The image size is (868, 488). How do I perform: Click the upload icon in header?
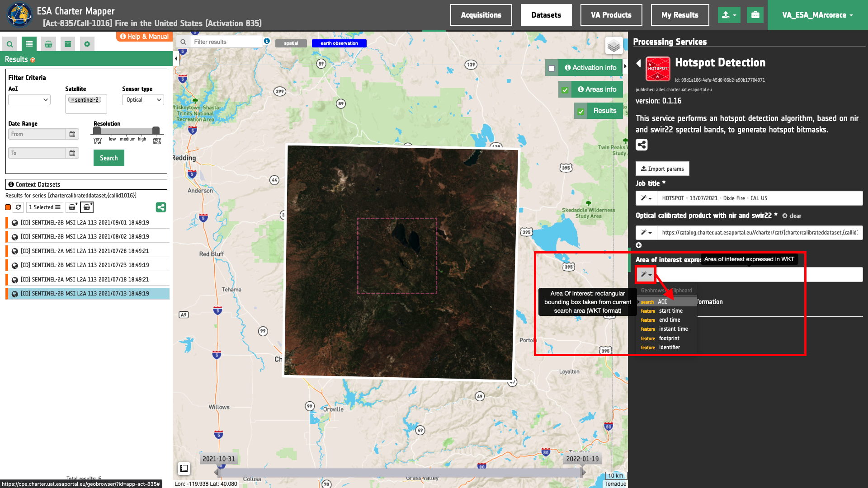coord(729,15)
